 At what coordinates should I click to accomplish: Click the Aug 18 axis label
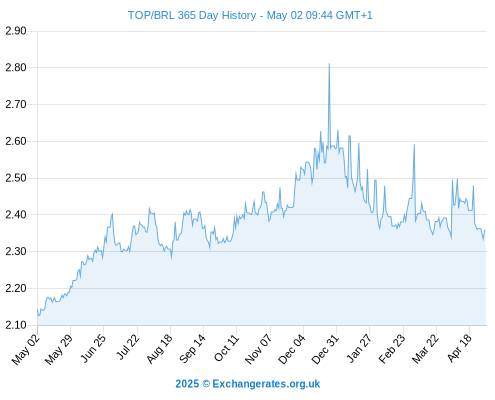point(160,349)
